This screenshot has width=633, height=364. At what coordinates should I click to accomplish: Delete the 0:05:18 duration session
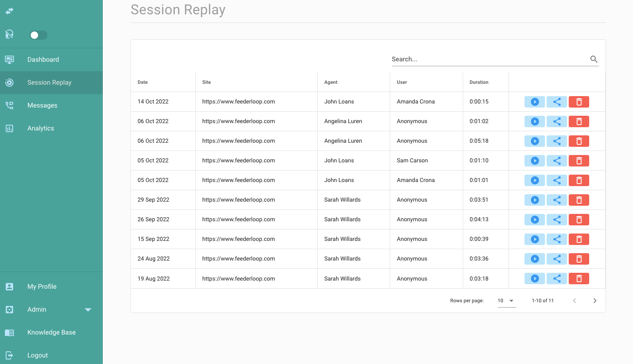point(579,141)
